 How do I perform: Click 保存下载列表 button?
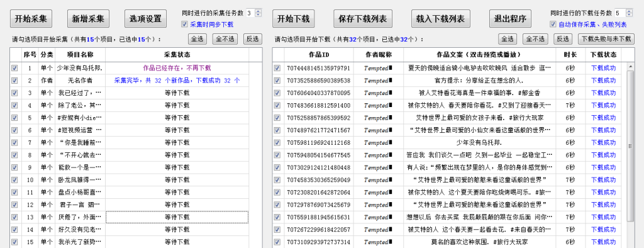tap(363, 18)
